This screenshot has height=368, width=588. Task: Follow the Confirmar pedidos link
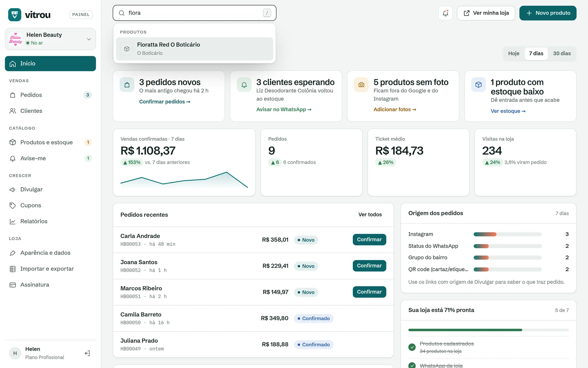[x=165, y=102]
